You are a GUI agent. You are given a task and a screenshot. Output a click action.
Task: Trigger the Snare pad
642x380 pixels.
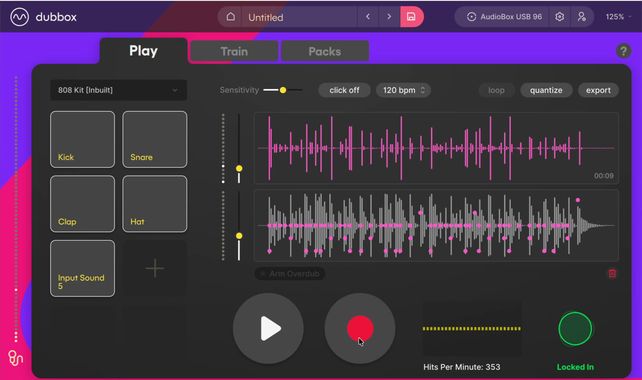[155, 139]
